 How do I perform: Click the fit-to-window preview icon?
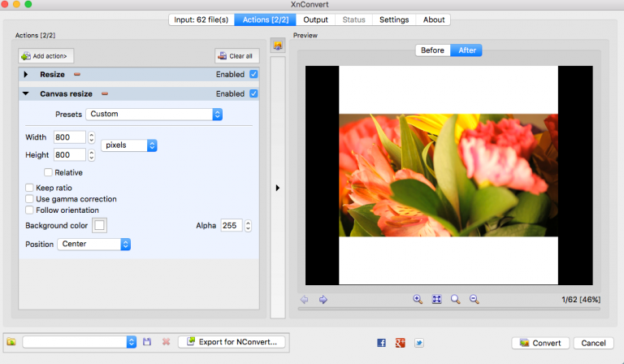tap(436, 299)
